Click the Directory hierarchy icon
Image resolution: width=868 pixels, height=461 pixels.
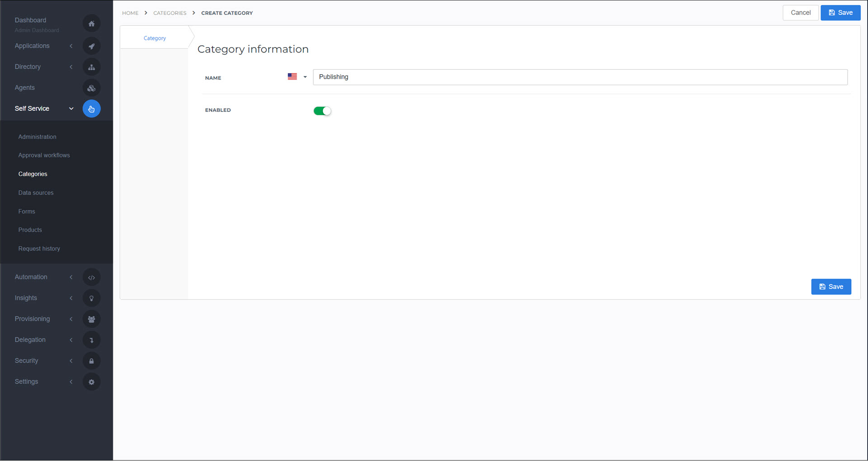(91, 67)
